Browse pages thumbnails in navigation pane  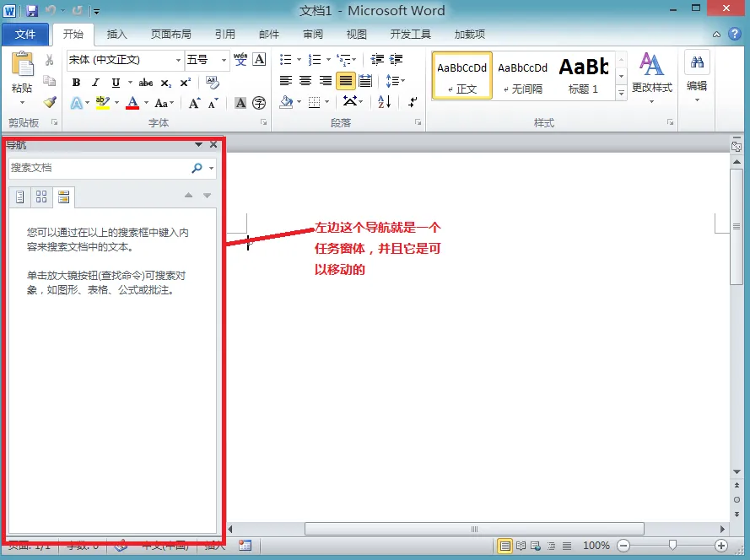pyautogui.click(x=41, y=197)
